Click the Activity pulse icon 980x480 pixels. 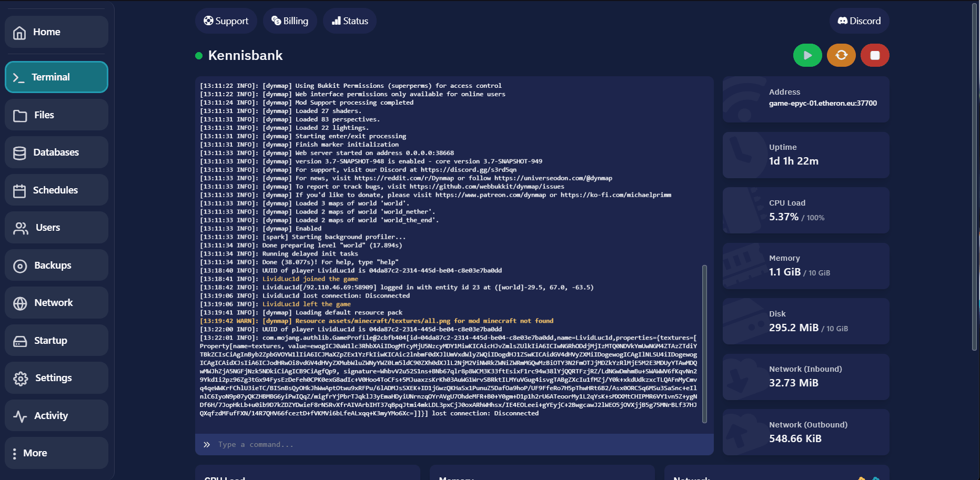[x=20, y=416]
